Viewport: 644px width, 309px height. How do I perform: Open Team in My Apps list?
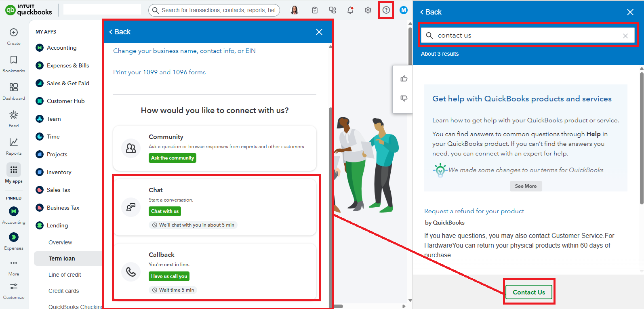48,119
